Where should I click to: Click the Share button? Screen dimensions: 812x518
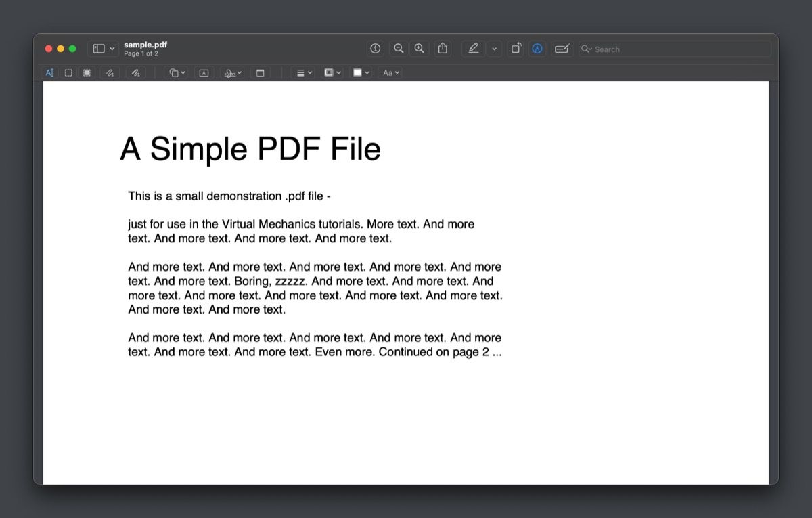tap(443, 48)
